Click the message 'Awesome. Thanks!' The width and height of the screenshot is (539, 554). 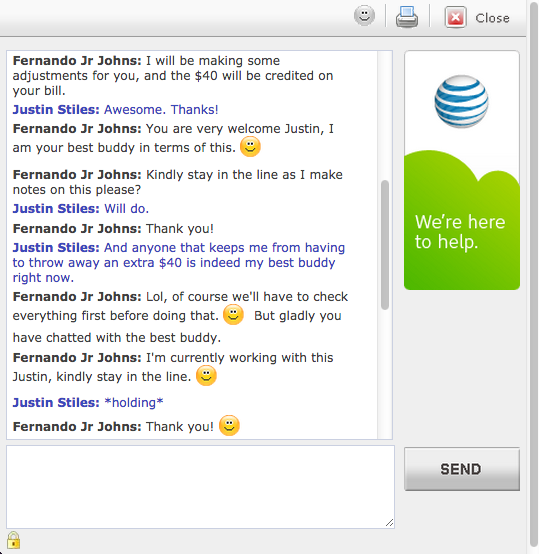click(x=161, y=110)
